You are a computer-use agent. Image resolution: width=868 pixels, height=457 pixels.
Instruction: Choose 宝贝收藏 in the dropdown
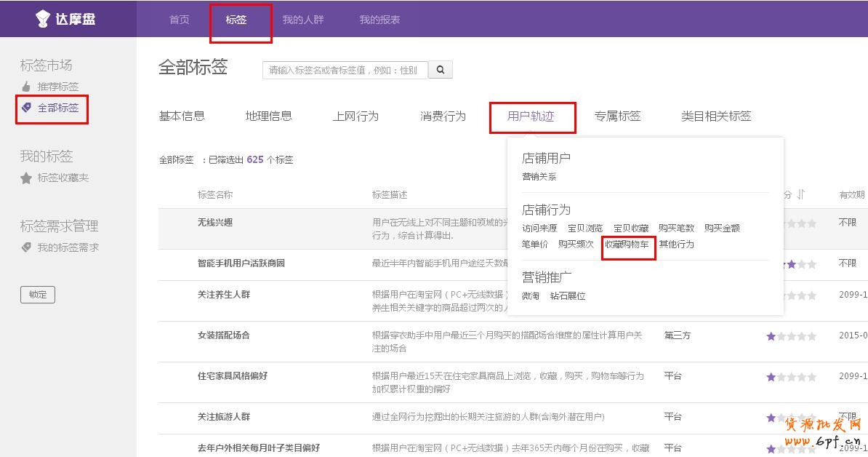coord(631,228)
